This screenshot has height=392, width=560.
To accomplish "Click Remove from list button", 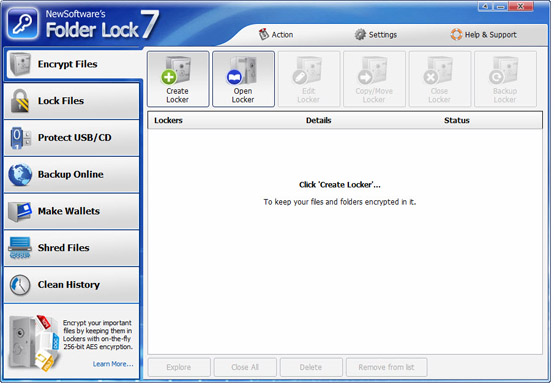I will (x=386, y=367).
